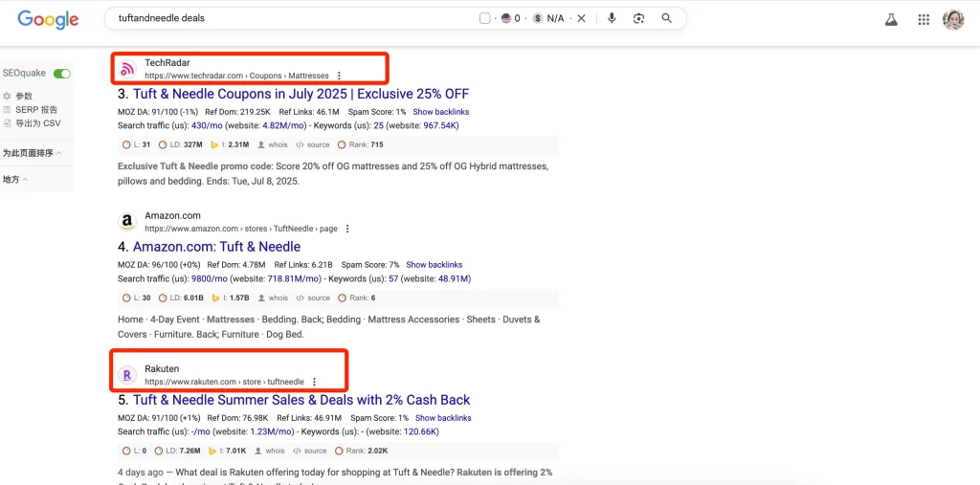Image resolution: width=980 pixels, height=485 pixels.
Task: Click Amazon search traffic 9800/mo
Action: click(x=210, y=278)
